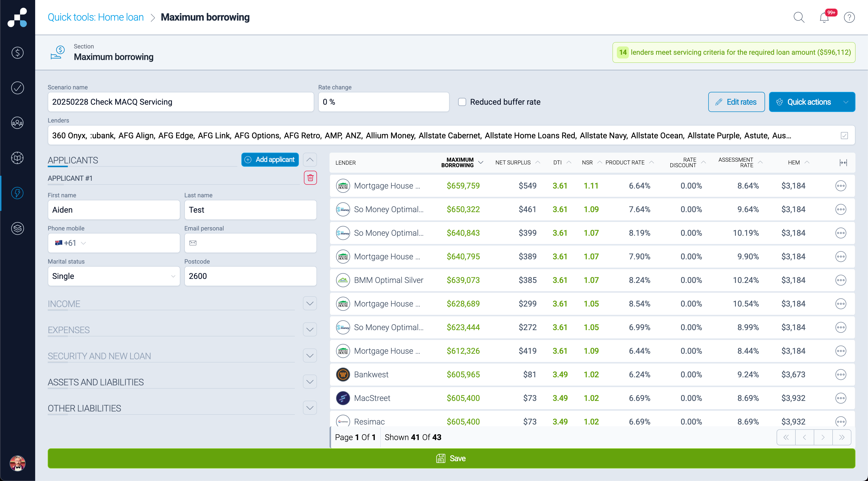Open Quick tools: Home loan breadcrumb
868x481 pixels.
click(96, 17)
